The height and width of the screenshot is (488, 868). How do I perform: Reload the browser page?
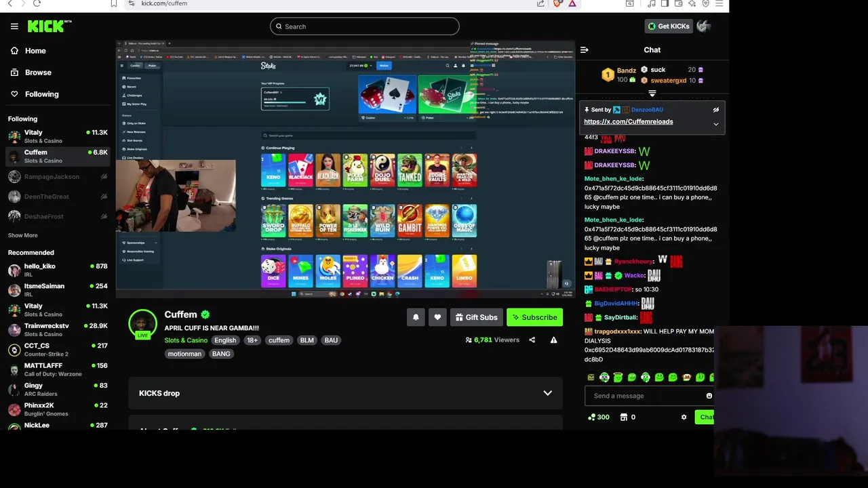tap(37, 3)
